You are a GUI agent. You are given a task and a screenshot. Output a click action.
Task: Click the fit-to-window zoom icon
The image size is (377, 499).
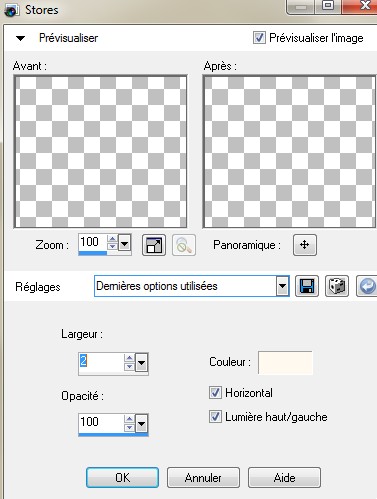click(x=154, y=245)
